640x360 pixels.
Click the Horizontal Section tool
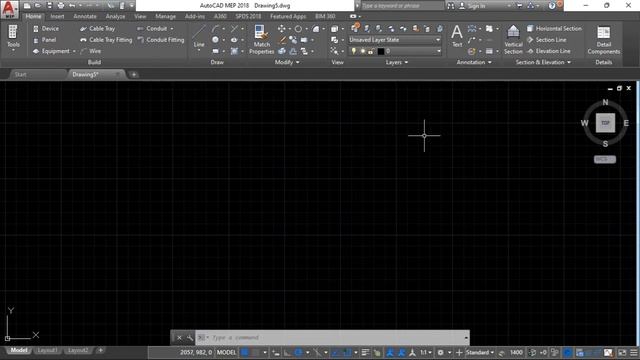click(x=554, y=29)
